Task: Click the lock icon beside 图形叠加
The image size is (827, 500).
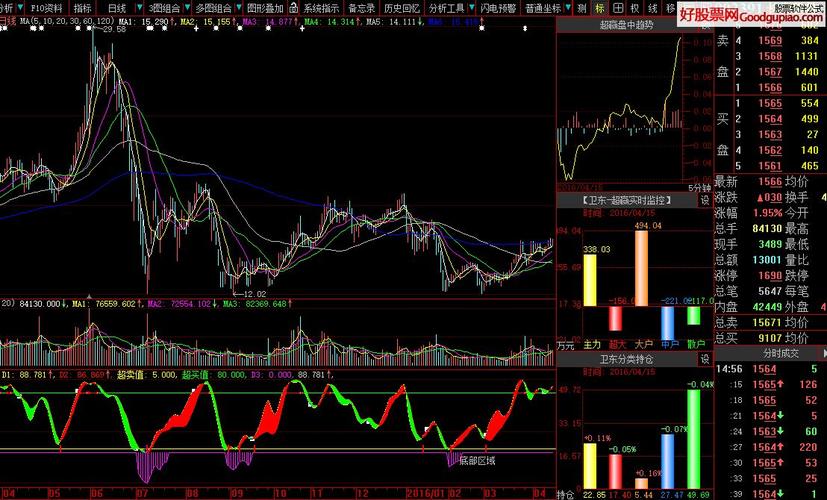Action: pos(294,8)
